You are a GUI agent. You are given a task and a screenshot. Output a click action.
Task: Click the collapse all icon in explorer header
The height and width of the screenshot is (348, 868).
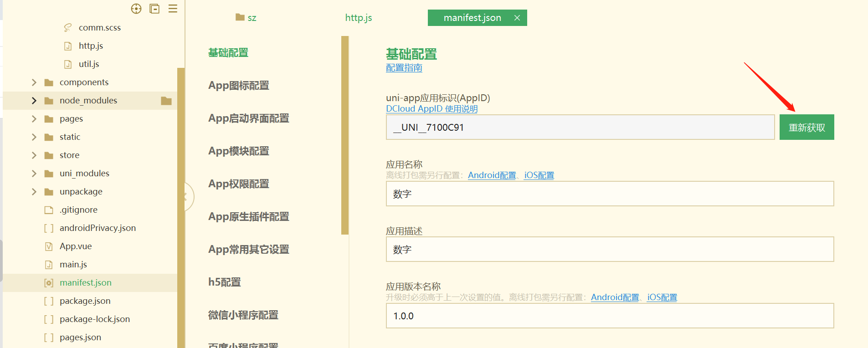[x=154, y=9]
